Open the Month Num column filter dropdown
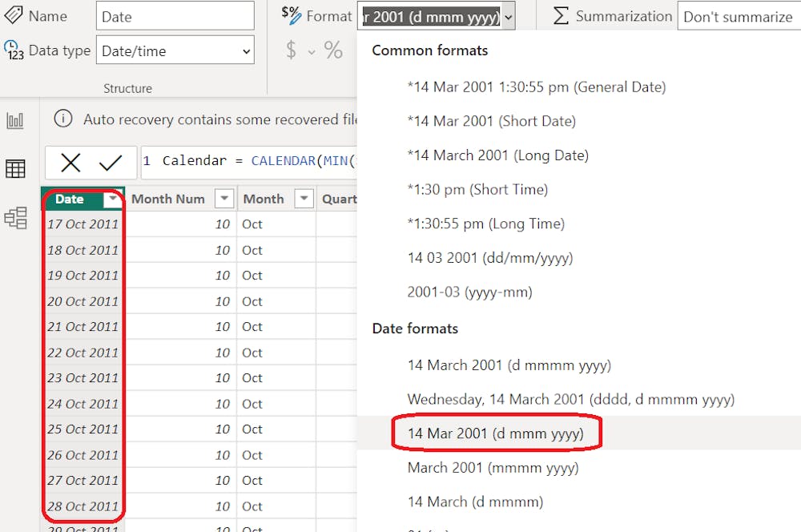This screenshot has width=801, height=532. pos(225,199)
